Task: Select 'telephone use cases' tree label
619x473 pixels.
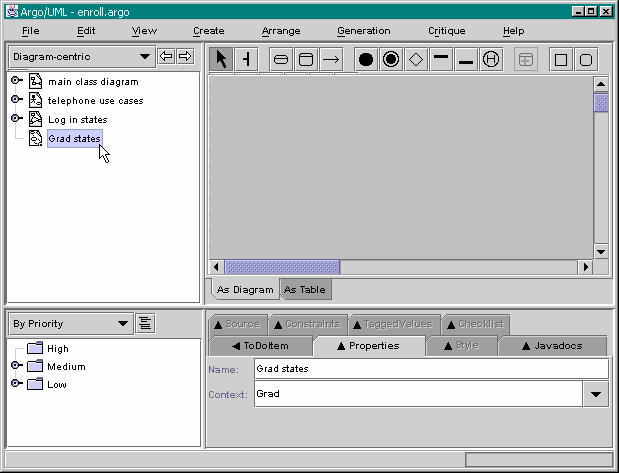Action: click(96, 101)
